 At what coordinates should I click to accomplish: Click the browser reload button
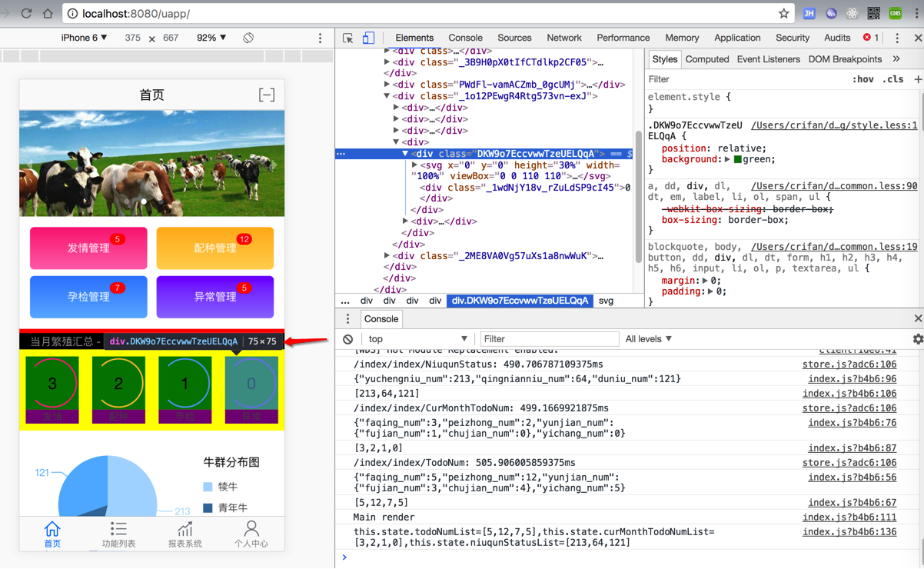(x=27, y=13)
